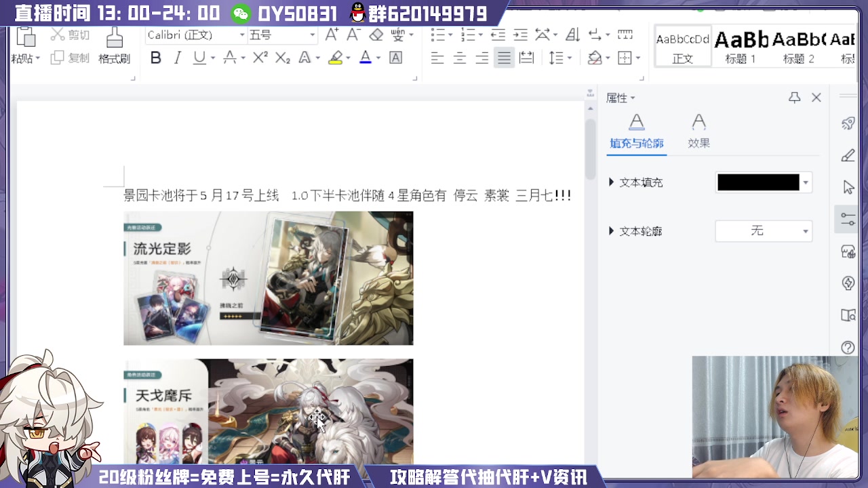Image resolution: width=868 pixels, height=488 pixels.
Task: Click the 天戈麾斥 banner image in document
Action: [x=268, y=411]
